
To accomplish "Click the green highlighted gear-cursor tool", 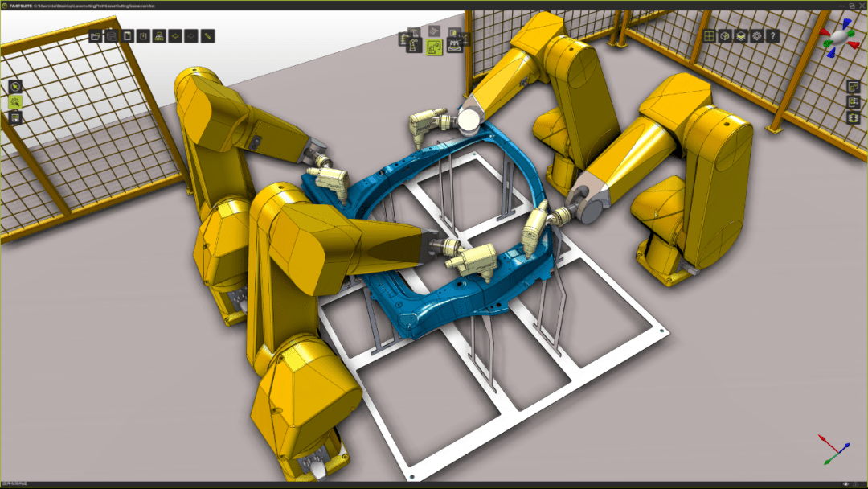I will click(15, 102).
